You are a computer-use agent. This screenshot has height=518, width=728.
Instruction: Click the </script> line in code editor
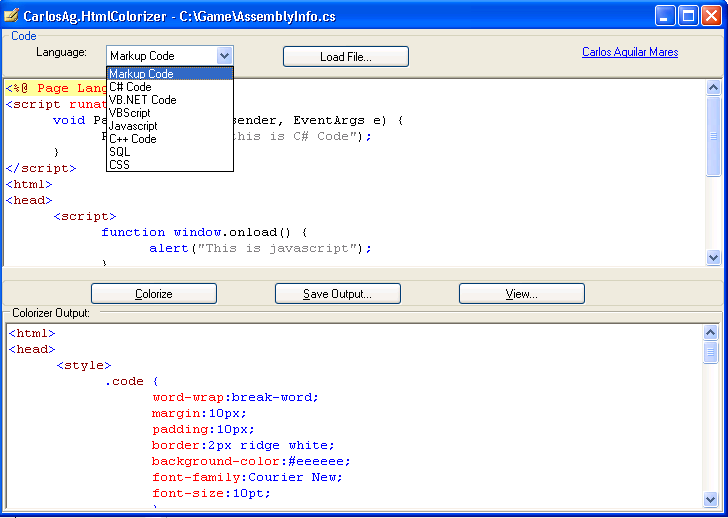(x=41, y=168)
